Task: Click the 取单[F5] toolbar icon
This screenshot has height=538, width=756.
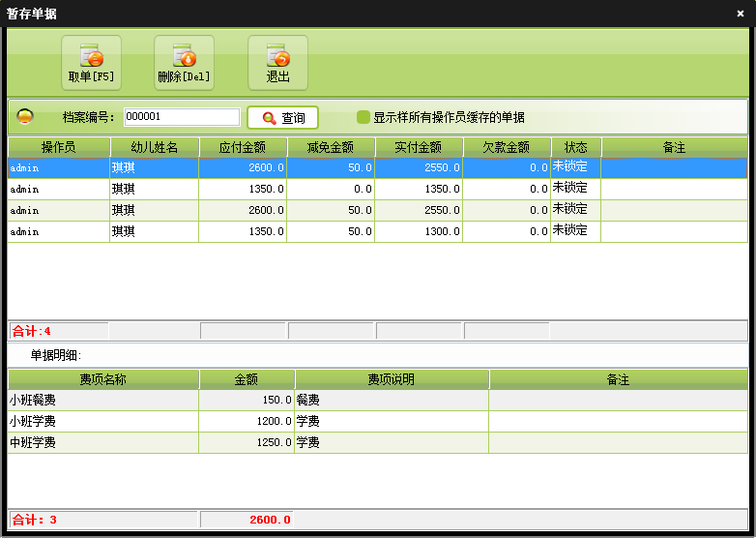Action: [92, 63]
